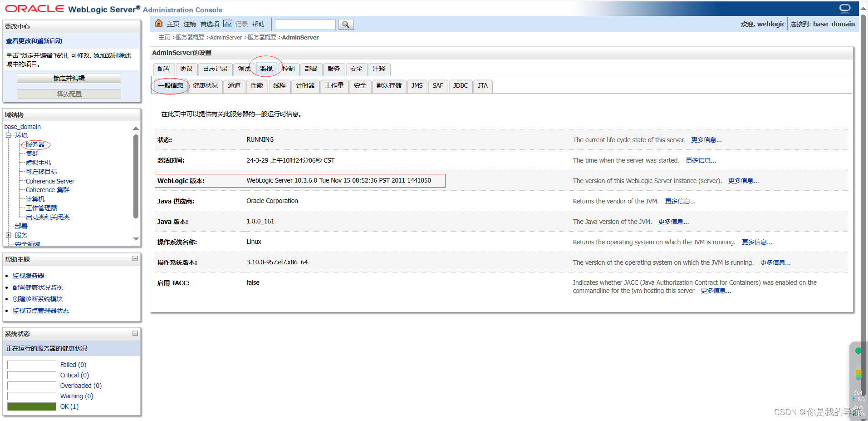Open the 线程 sub-tab
Image resolution: width=868 pixels, height=421 pixels.
[280, 86]
